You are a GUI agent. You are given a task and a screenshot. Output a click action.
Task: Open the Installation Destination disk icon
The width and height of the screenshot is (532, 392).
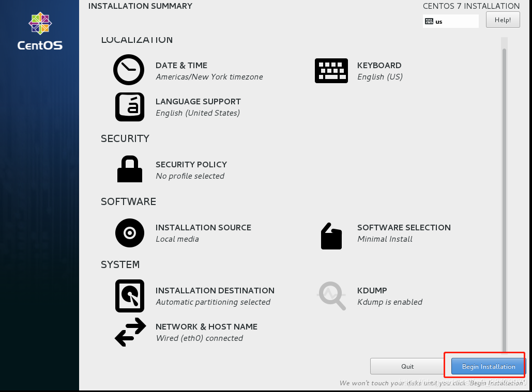[x=130, y=296]
